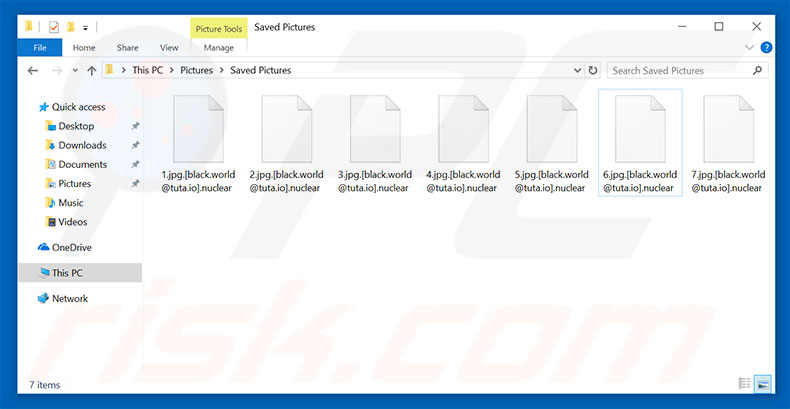Open the recent locations dropdown arrow
Screen dimensions: 790x409
76,71
